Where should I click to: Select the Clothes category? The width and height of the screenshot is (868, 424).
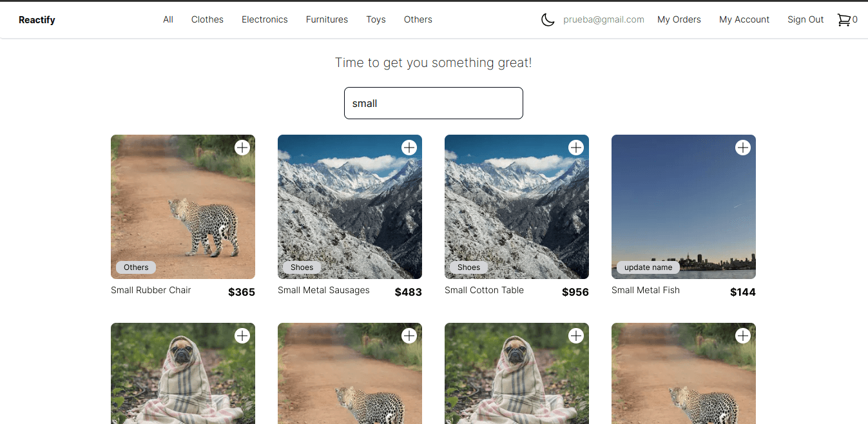[x=207, y=20]
